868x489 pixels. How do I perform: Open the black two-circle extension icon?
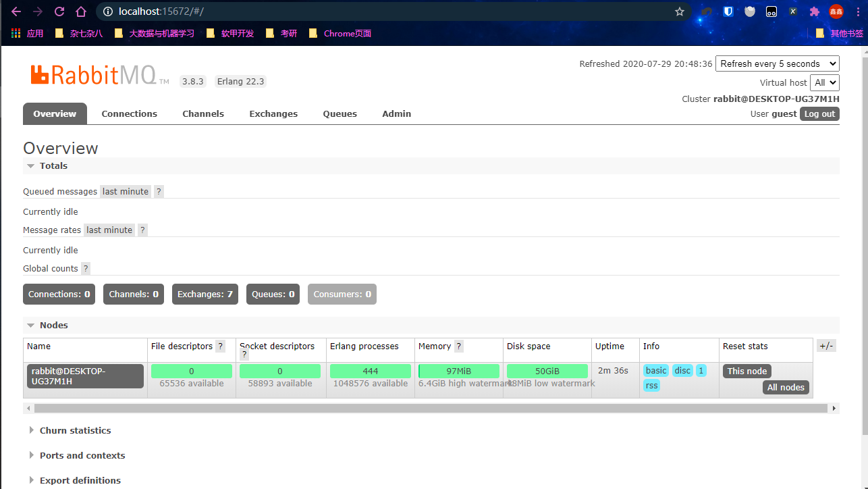pyautogui.click(x=771, y=11)
